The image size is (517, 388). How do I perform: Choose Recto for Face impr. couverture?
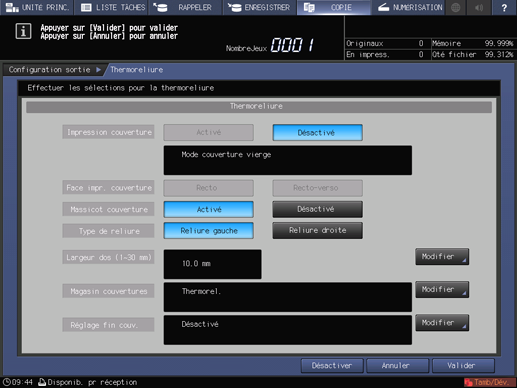pos(208,188)
